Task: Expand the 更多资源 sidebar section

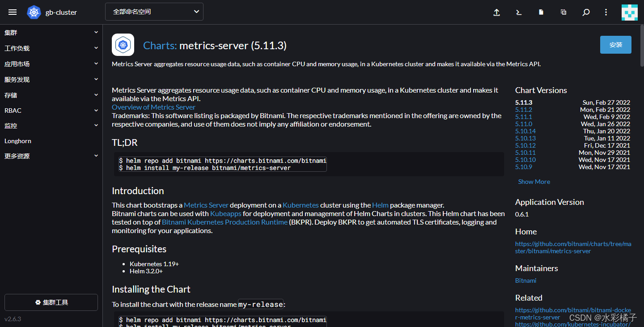Action: [x=51, y=156]
